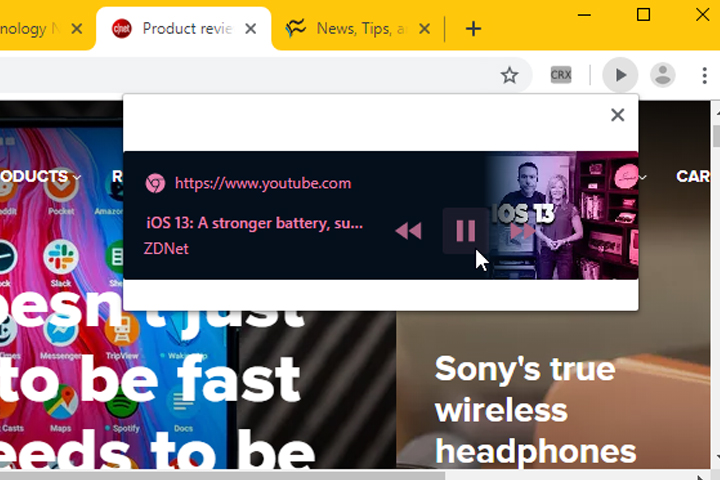The width and height of the screenshot is (720, 480).
Task: Open the "to be fast" headline article
Action: pos(152,381)
